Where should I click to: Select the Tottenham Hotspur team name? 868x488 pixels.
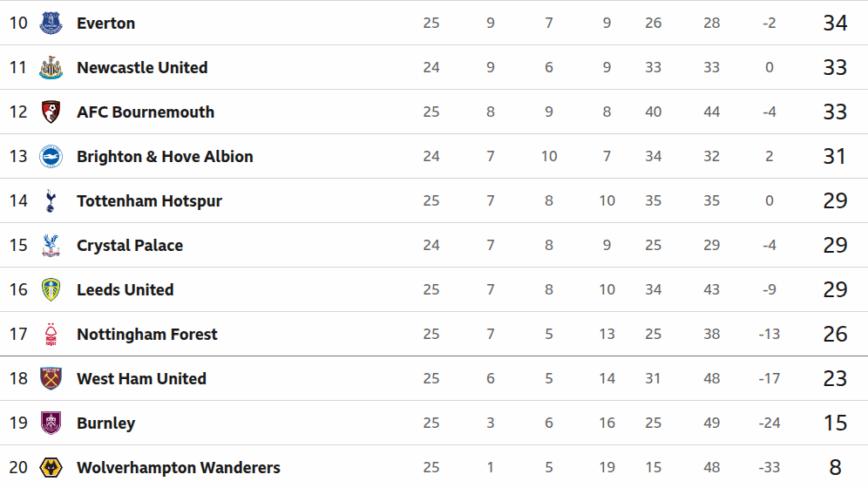click(x=149, y=201)
